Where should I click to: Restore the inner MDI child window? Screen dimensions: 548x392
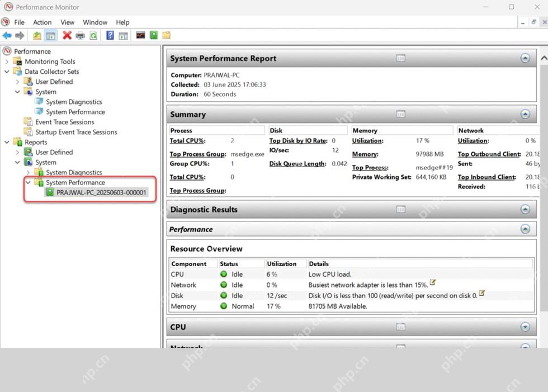(x=533, y=22)
